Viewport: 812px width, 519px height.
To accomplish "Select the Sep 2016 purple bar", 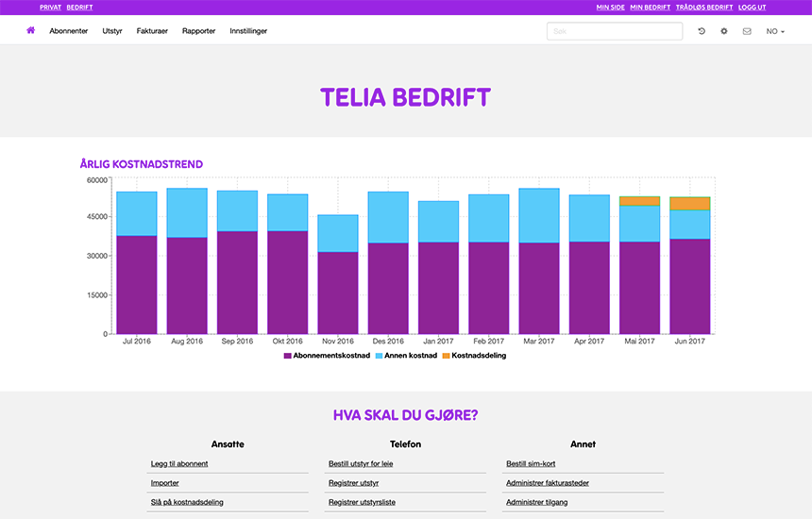I will click(x=237, y=282).
